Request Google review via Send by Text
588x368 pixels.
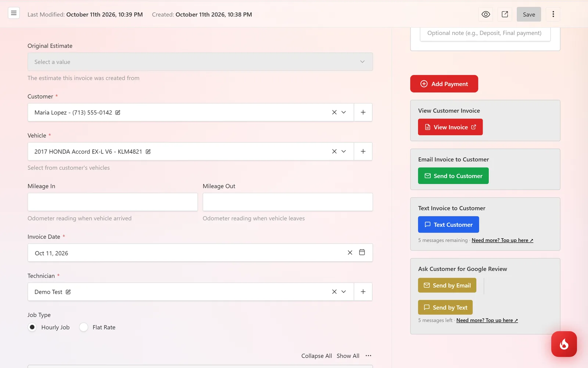(x=445, y=307)
